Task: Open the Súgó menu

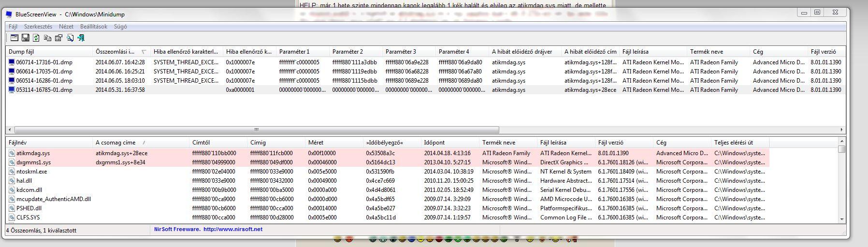Action: click(x=120, y=27)
